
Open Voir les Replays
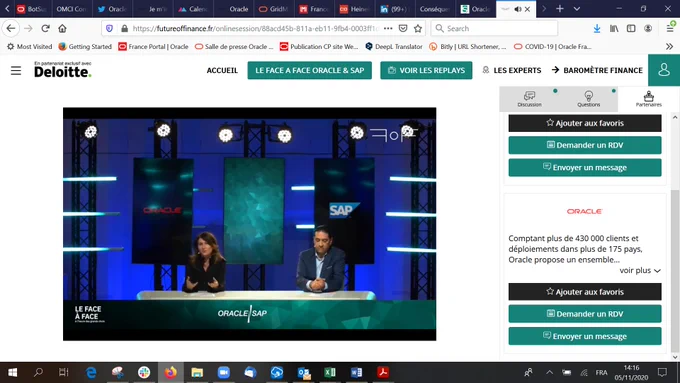coord(426,70)
